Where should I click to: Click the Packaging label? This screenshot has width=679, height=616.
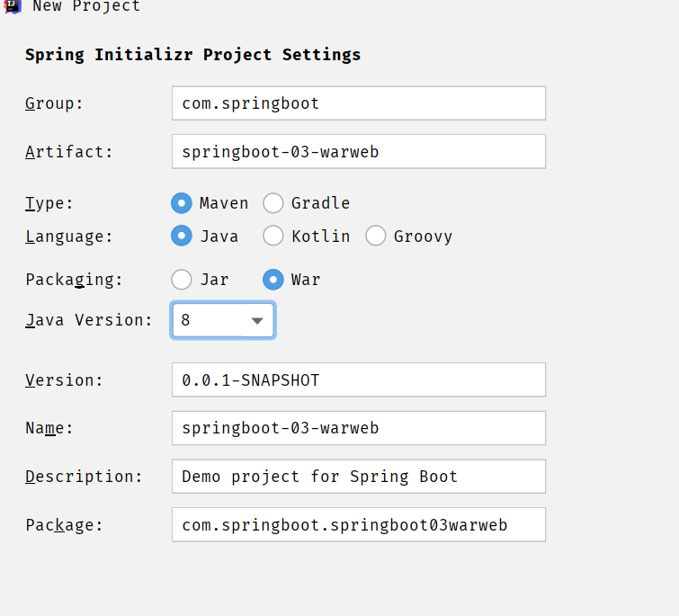pos(74,280)
